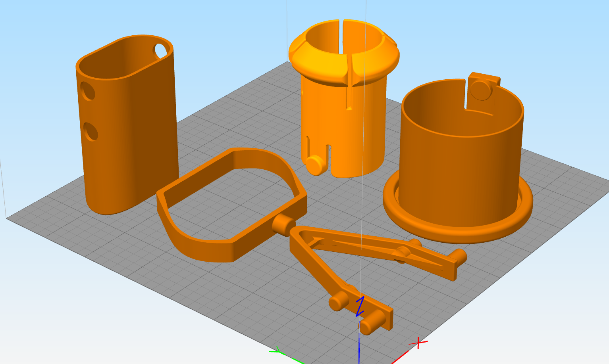Click the peg at arm's far tip
The image size is (609, 364).
[x=460, y=256]
